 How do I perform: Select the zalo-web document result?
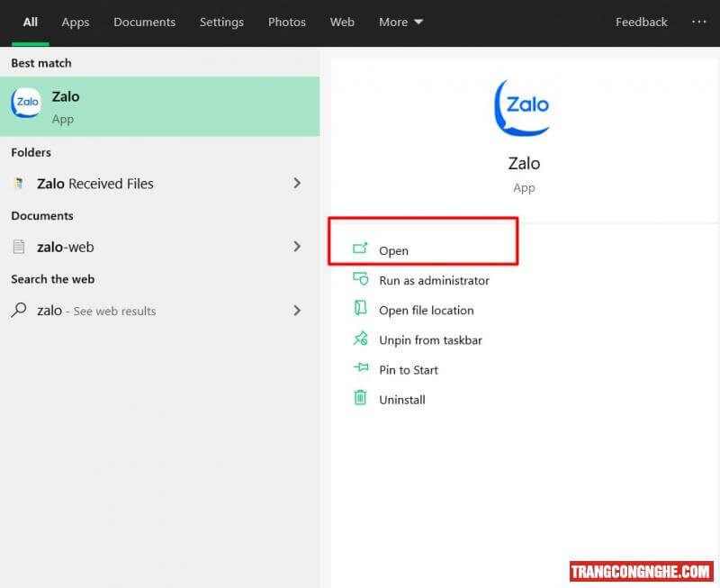65,247
